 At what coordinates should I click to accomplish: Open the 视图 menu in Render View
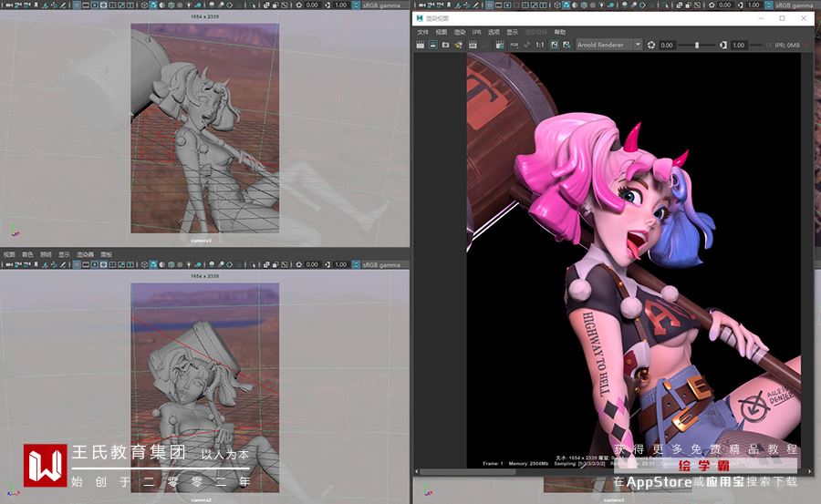point(442,32)
